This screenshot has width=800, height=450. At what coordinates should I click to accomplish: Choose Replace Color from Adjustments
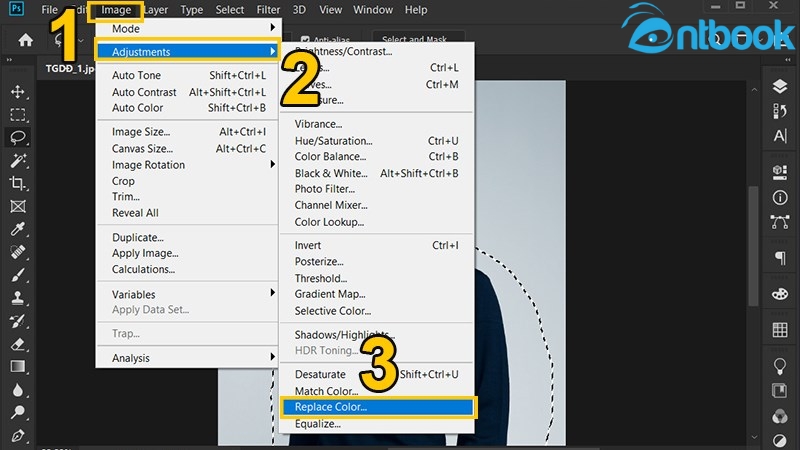377,407
